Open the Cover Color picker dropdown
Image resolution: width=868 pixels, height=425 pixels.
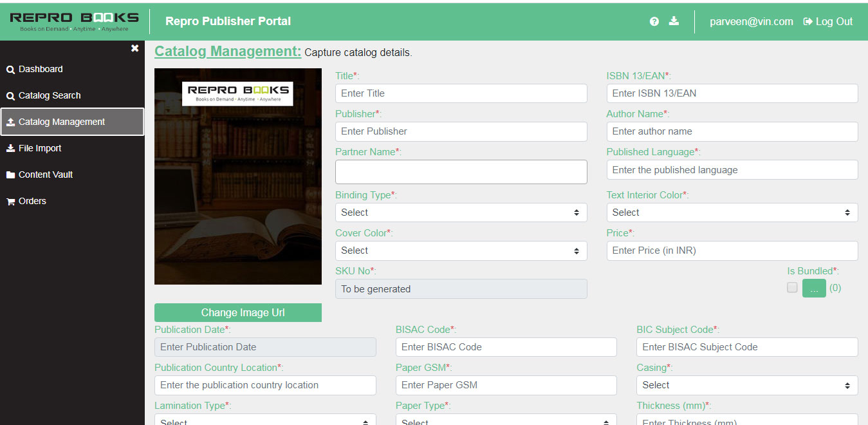461,250
